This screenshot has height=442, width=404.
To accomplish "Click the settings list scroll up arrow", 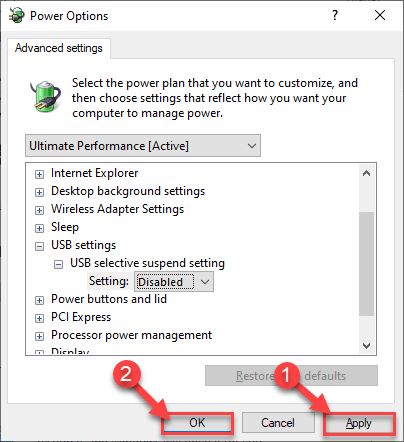I will [367, 173].
